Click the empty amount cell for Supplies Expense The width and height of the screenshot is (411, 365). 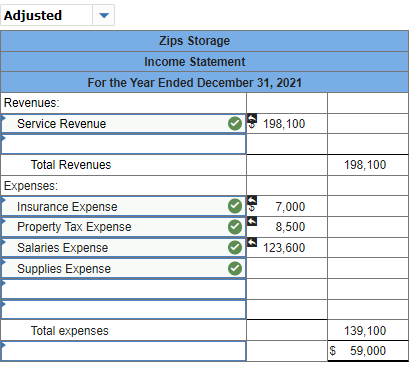click(x=287, y=268)
